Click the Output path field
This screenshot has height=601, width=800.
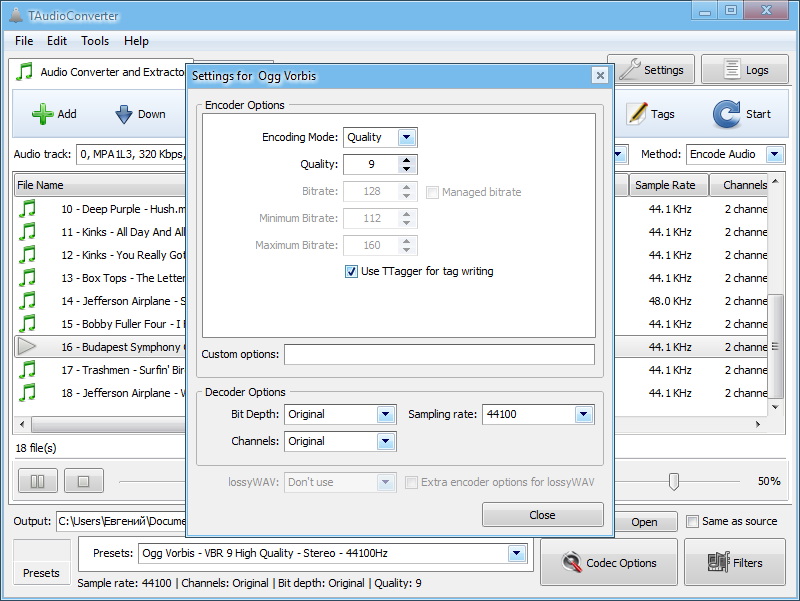[121, 521]
